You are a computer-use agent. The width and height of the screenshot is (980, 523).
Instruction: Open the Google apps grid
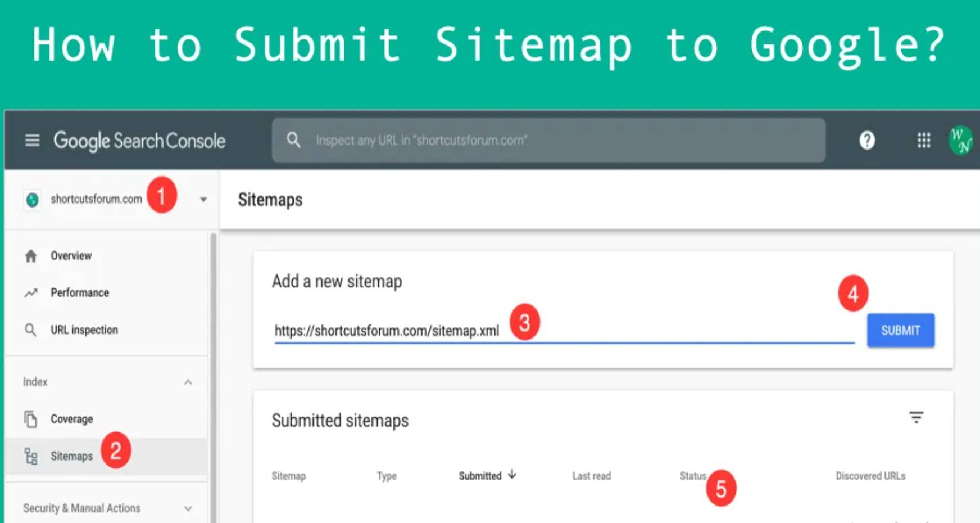924,140
